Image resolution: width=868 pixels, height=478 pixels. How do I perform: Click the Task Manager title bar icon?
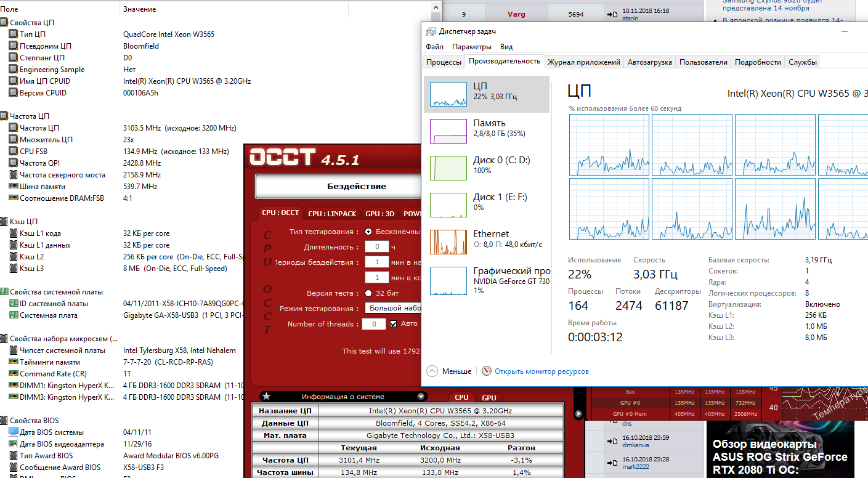[431, 31]
